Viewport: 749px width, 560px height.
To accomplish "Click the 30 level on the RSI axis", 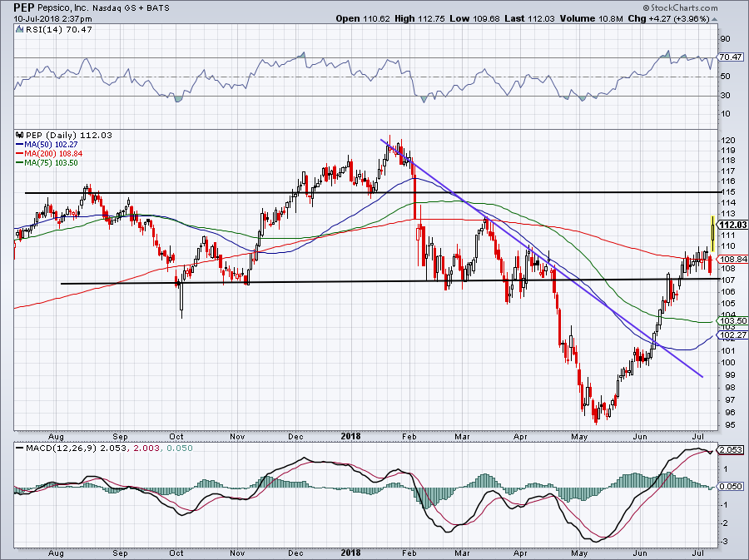I will tap(725, 96).
